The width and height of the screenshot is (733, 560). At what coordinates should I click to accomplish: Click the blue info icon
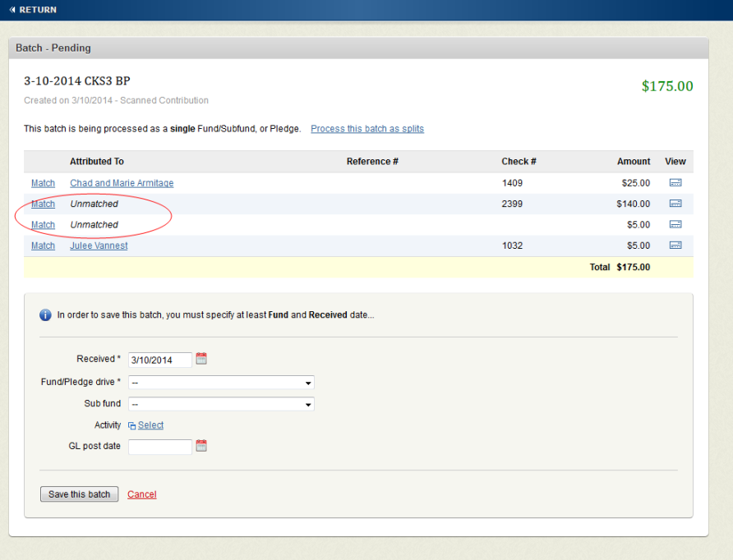pos(45,314)
